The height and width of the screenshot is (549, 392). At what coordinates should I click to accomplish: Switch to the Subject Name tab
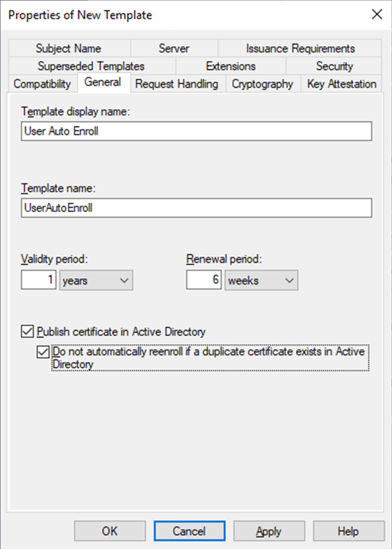point(68,48)
